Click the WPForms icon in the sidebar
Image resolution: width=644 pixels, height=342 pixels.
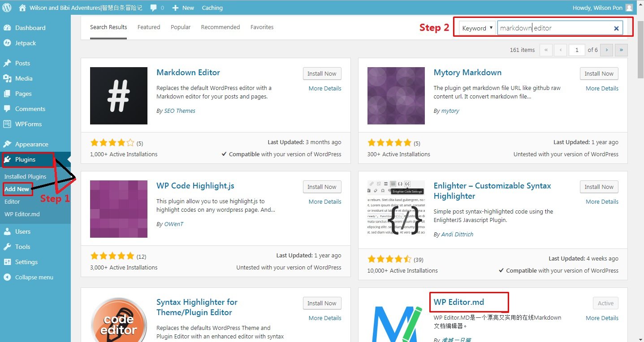click(x=7, y=124)
